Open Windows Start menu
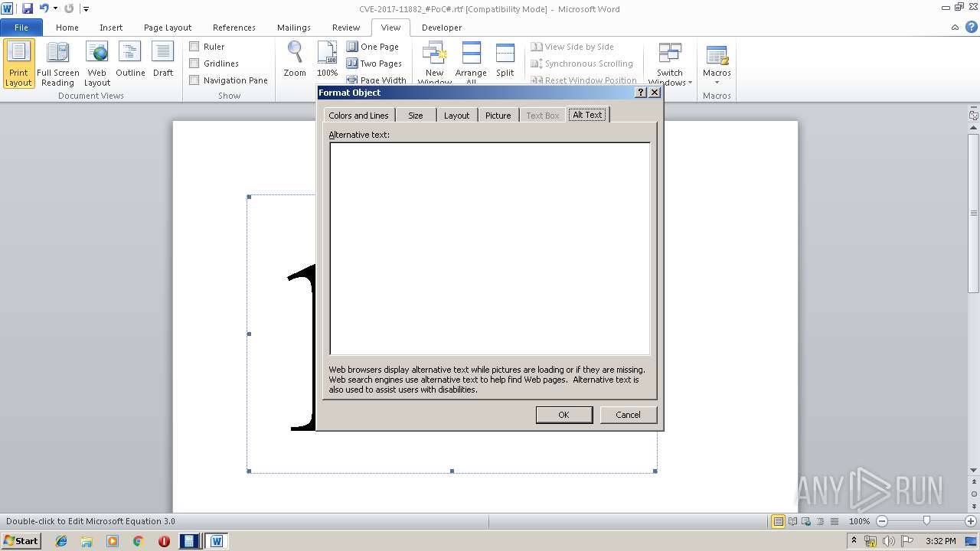This screenshot has height=551, width=980. pos(21,541)
